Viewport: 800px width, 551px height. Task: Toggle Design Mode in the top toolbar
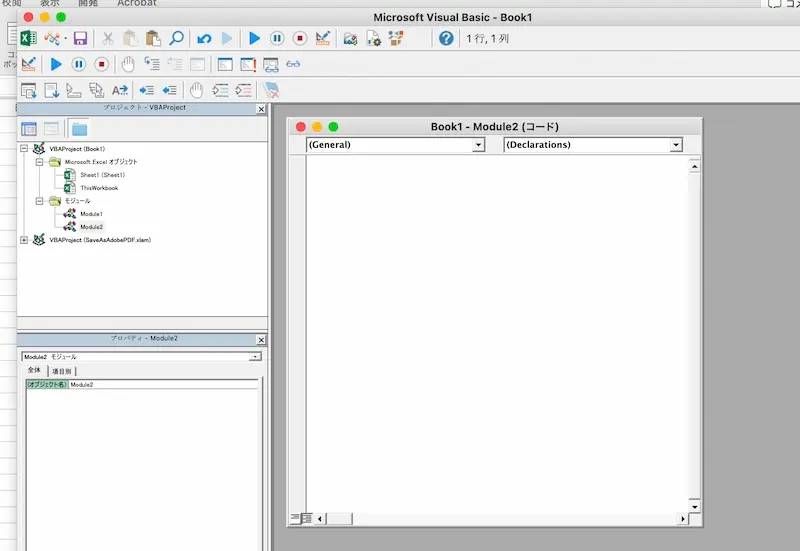[323, 38]
